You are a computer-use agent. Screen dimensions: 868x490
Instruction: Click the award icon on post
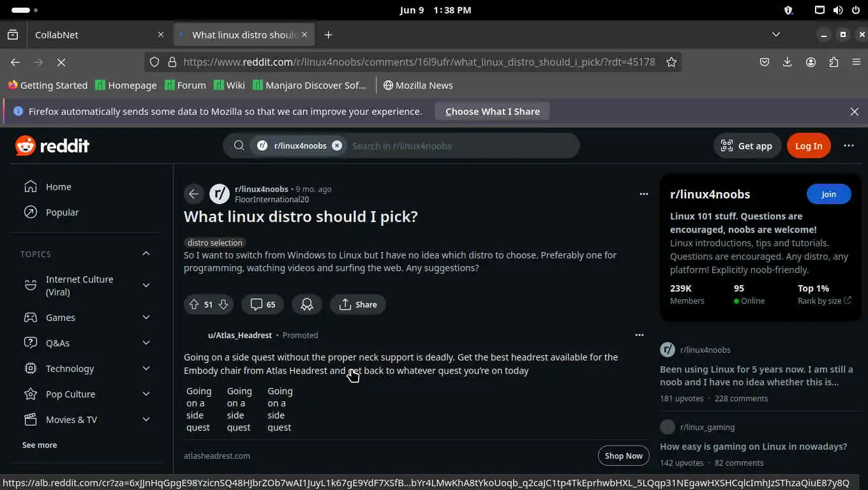307,304
